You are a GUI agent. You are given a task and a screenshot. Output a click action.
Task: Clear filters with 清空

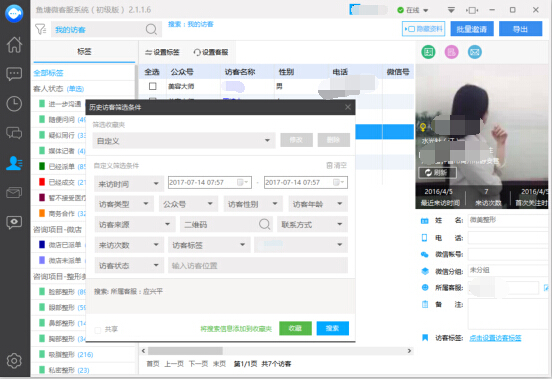[337, 165]
